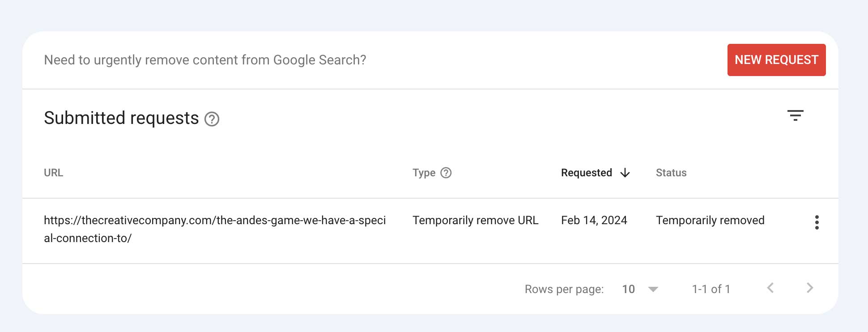Open the thecreativecompany.com removal request URL
The height and width of the screenshot is (332, 868).
(215, 229)
